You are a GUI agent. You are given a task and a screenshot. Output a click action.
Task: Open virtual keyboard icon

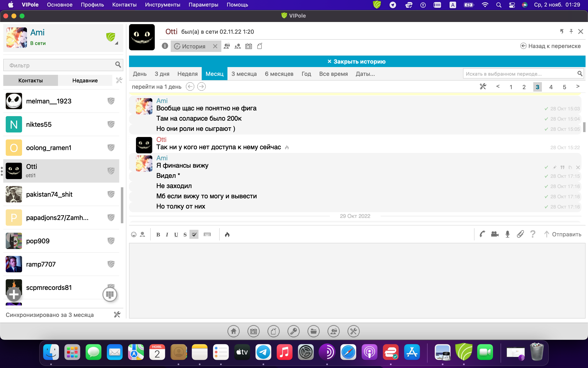[x=207, y=234]
